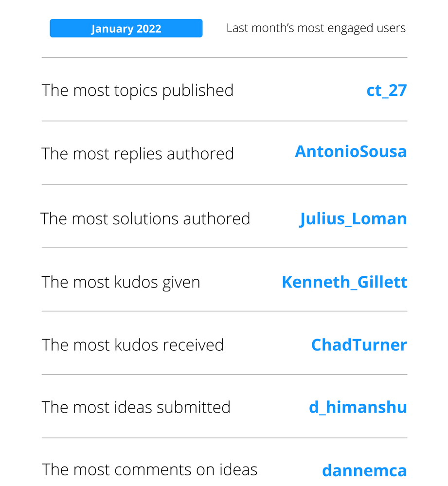Viewport: 448px width, 486px height.
Task: Open dannemca user profile link
Action: click(364, 470)
